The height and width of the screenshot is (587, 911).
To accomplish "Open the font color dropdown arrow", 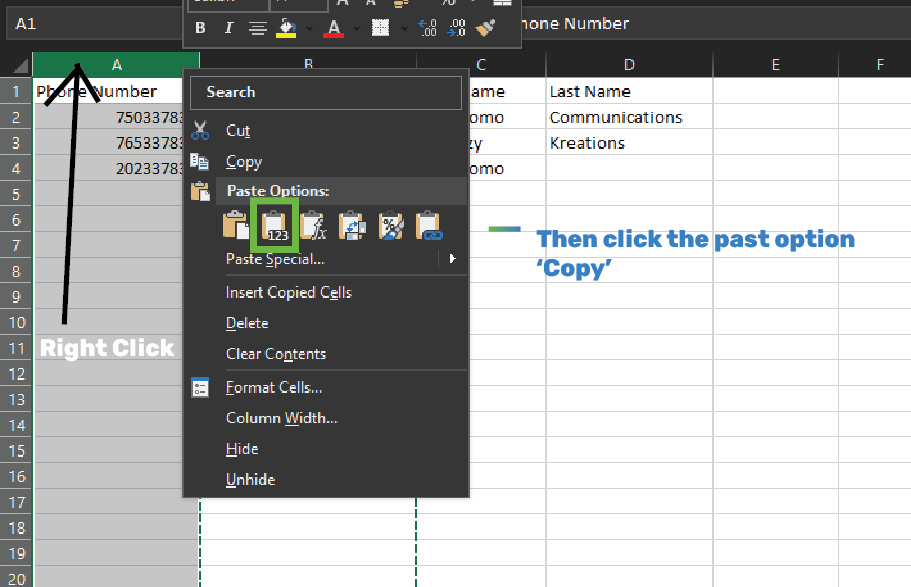I will coord(356,28).
